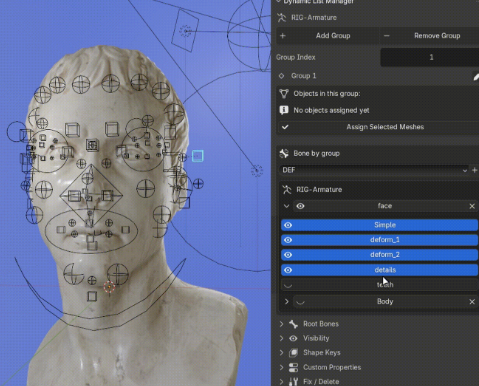Viewport: 479px width, 386px height.
Task: Toggle hidden eye icon of Body group
Action: [x=300, y=302]
